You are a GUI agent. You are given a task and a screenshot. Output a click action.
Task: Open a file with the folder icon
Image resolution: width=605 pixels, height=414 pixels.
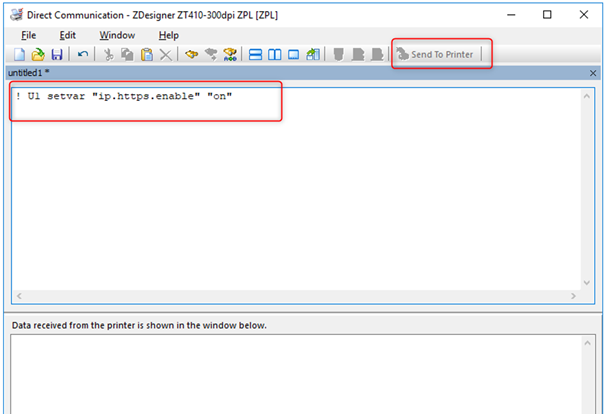(x=38, y=54)
